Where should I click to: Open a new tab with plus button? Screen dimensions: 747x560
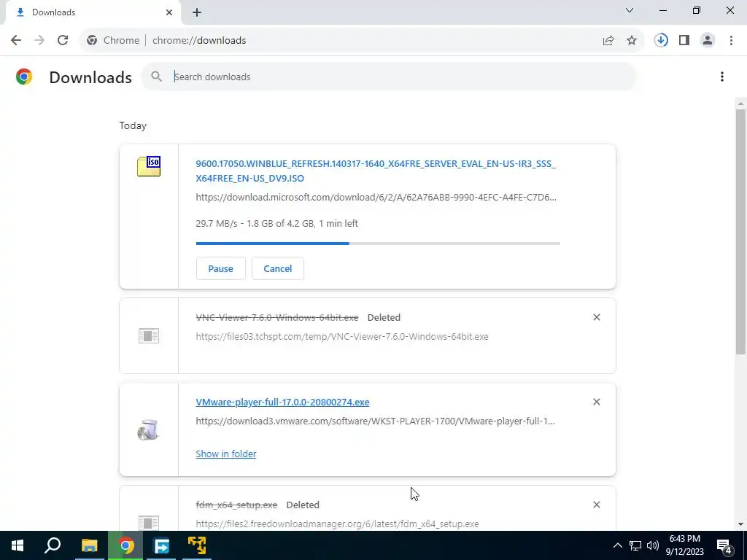pos(197,12)
